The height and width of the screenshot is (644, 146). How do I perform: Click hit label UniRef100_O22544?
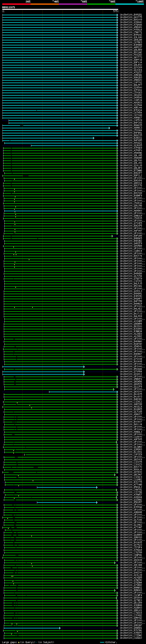131,105
